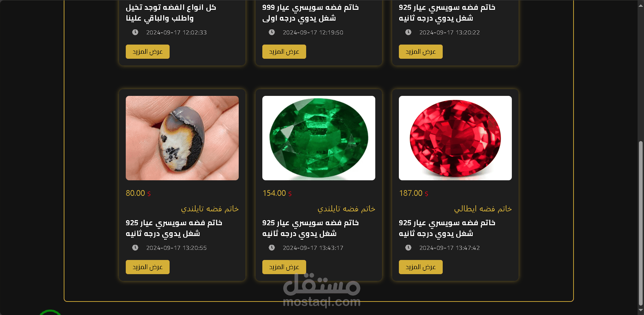Click scrollbar up arrow
The image size is (644, 315).
tap(641, 6)
